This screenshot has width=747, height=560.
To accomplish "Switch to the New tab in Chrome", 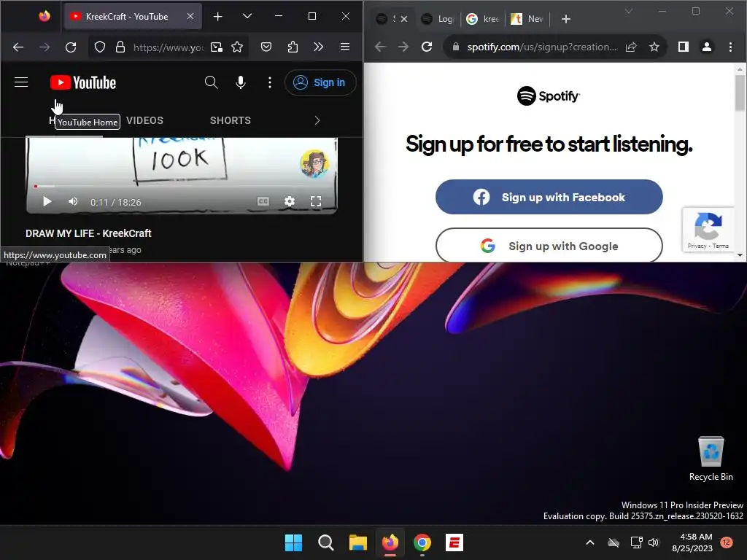I will (x=527, y=19).
